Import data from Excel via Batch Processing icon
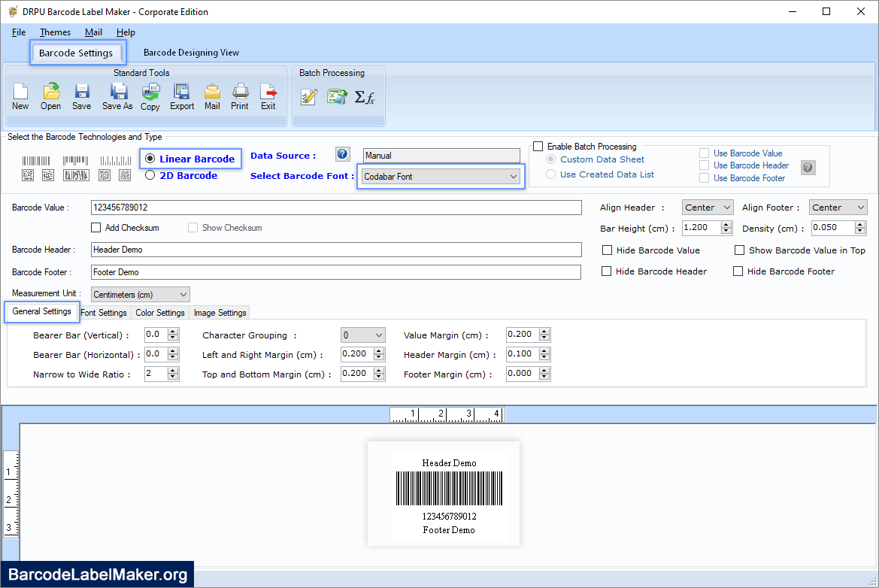The width and height of the screenshot is (879, 588). tap(336, 96)
